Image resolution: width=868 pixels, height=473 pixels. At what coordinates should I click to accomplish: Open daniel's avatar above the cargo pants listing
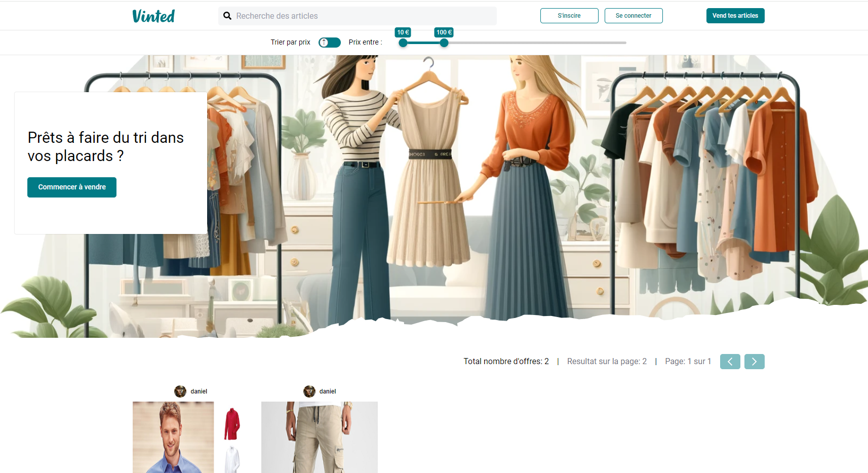(x=309, y=391)
